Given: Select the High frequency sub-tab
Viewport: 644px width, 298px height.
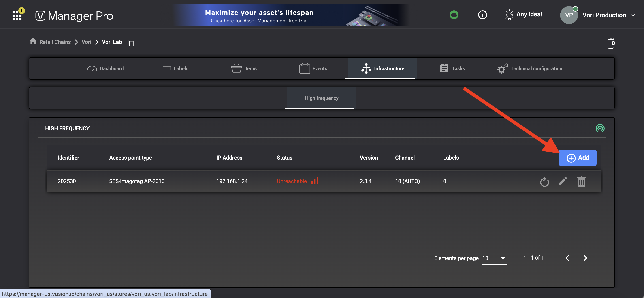Looking at the screenshot, I should pyautogui.click(x=322, y=98).
